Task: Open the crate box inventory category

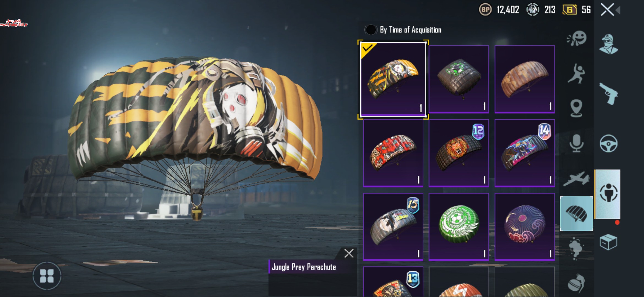Action: pyautogui.click(x=608, y=242)
